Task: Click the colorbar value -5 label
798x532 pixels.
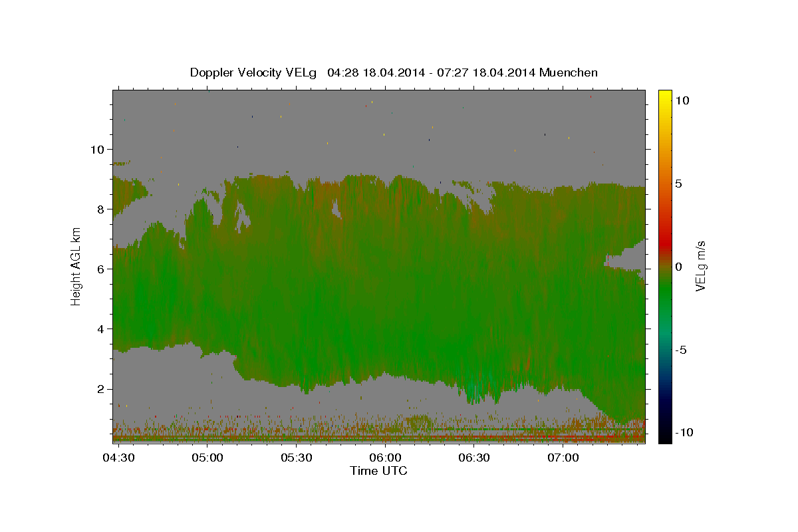Action: click(x=681, y=350)
